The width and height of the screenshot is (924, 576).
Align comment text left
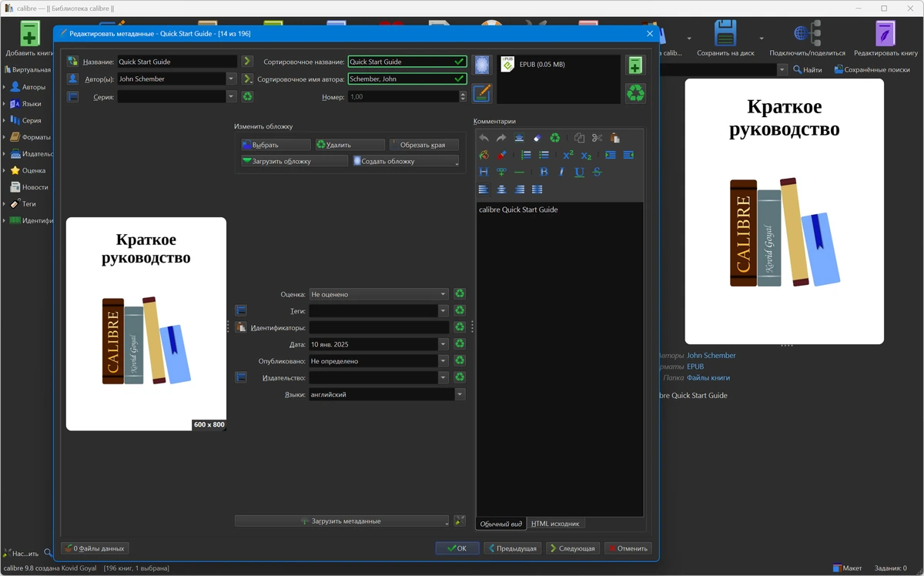pyautogui.click(x=484, y=189)
